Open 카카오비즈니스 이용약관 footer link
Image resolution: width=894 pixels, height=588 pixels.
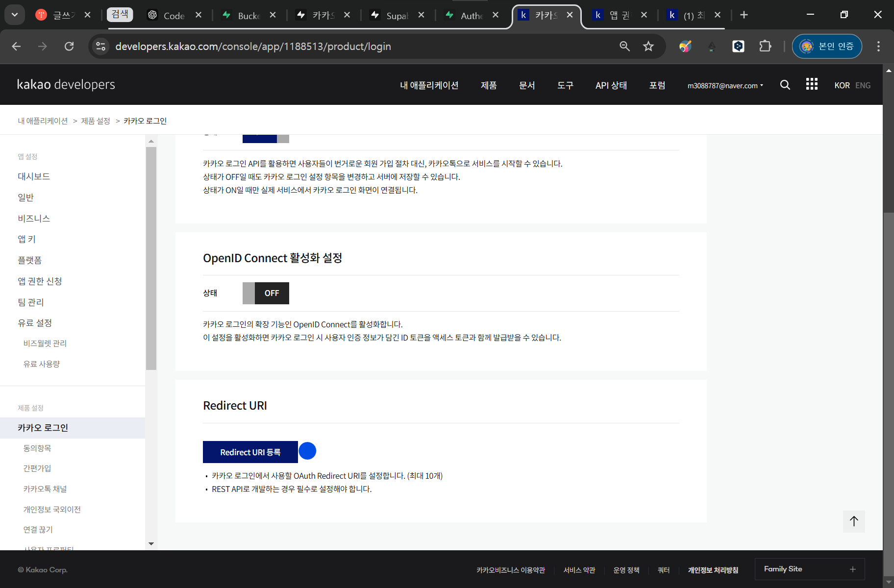click(511, 570)
